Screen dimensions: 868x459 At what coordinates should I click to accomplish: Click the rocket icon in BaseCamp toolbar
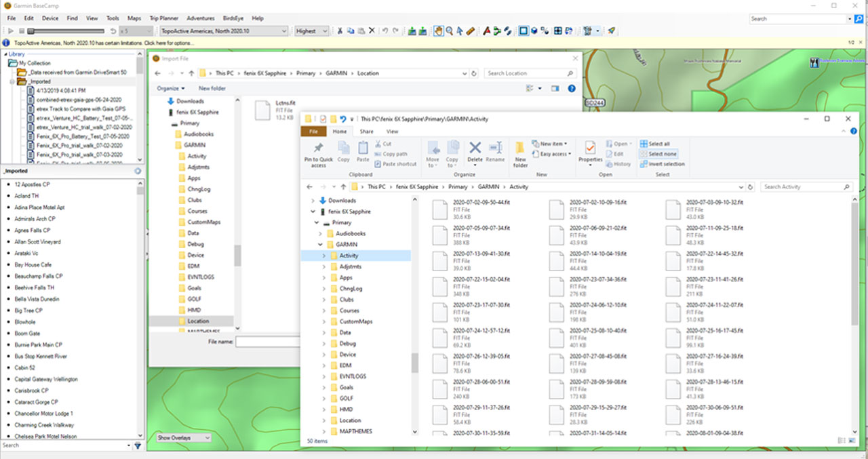[612, 31]
